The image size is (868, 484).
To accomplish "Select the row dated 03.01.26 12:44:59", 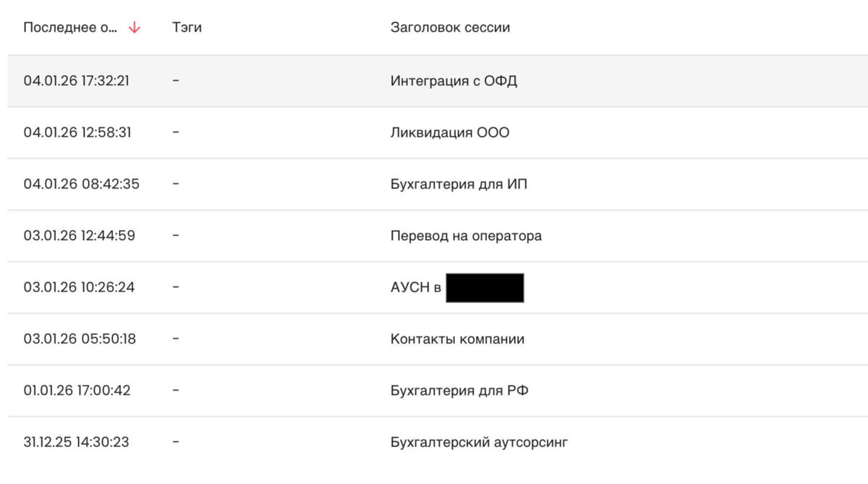I will pos(438,236).
